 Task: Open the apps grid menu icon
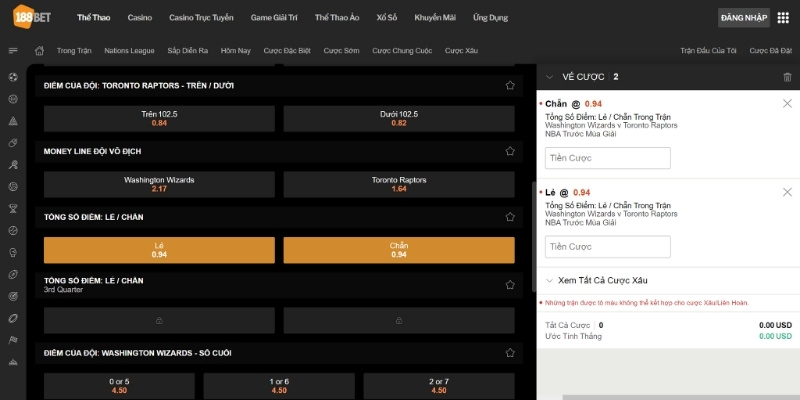click(783, 18)
